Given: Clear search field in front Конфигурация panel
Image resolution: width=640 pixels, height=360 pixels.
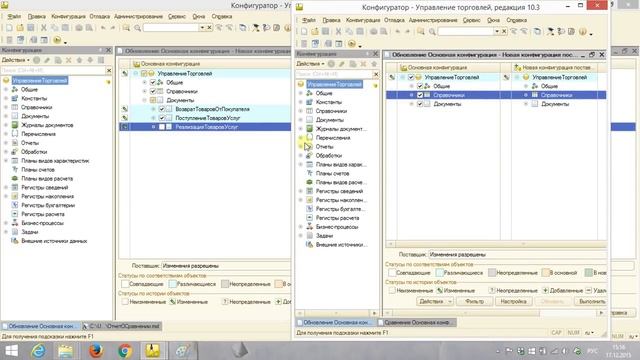Looking at the screenshot, I should pos(376,74).
